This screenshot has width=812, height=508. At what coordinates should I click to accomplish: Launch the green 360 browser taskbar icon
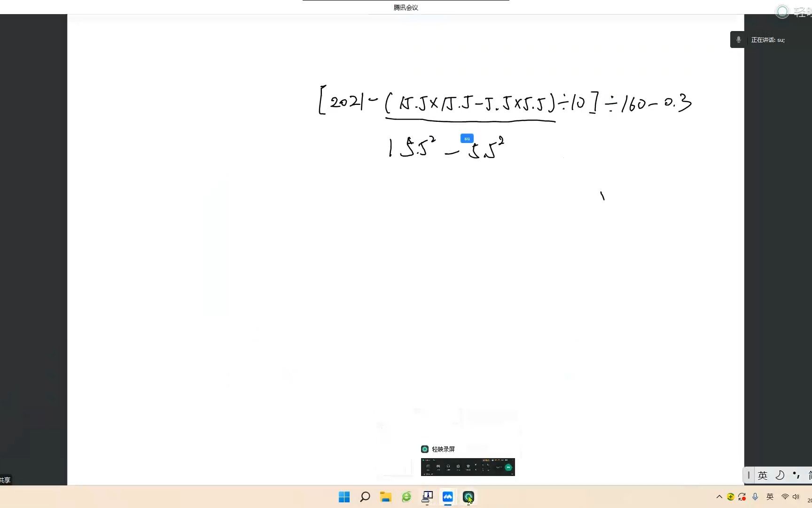click(x=406, y=497)
